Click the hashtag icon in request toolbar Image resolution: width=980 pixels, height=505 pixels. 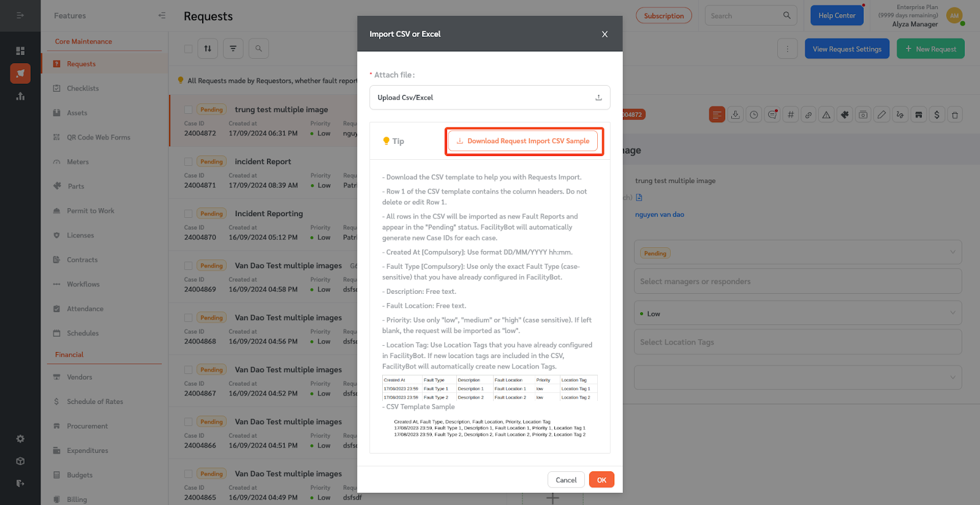791,114
